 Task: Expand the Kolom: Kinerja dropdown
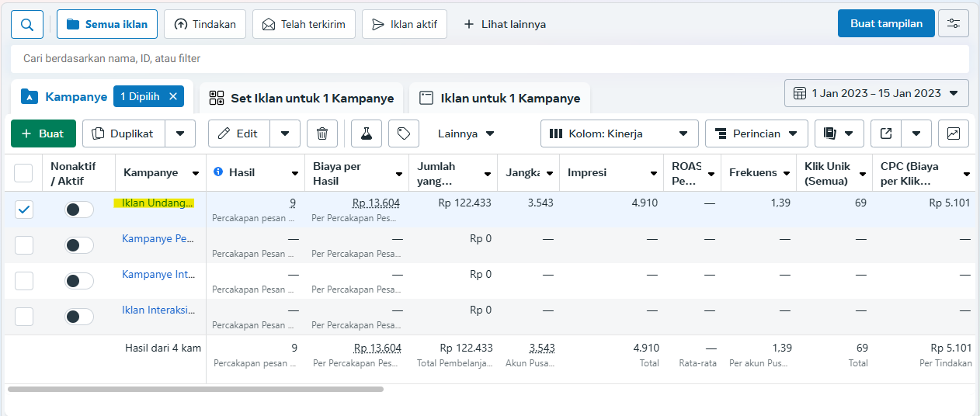click(619, 133)
